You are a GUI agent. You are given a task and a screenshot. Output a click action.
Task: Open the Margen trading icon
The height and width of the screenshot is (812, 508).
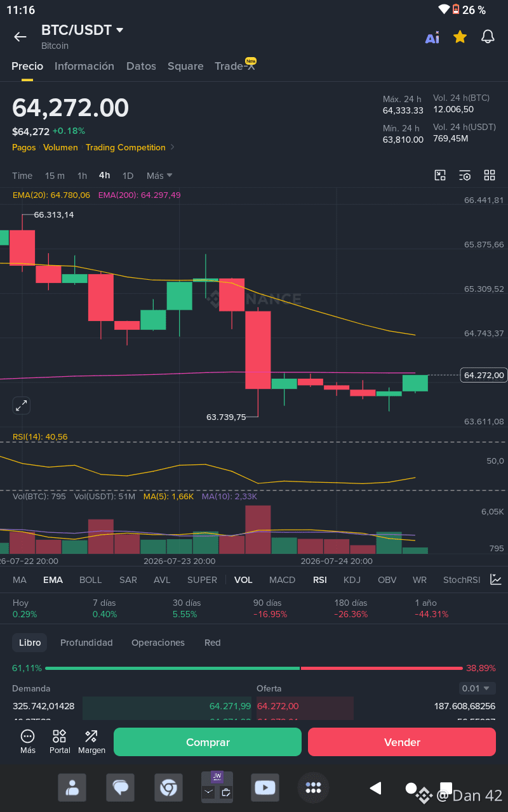(91, 742)
